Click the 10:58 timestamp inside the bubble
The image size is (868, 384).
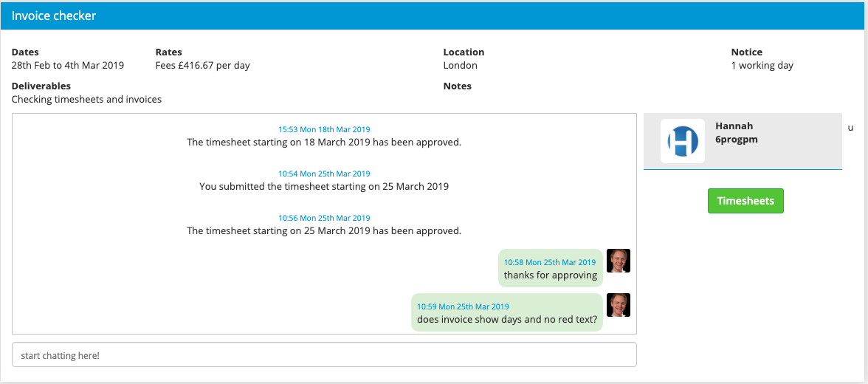[x=549, y=262]
